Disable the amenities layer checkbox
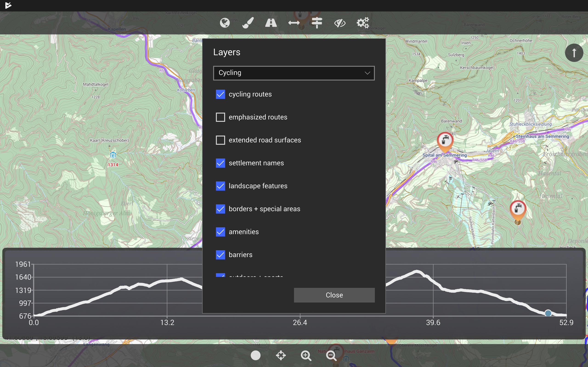Image resolution: width=588 pixels, height=367 pixels. 220,232
